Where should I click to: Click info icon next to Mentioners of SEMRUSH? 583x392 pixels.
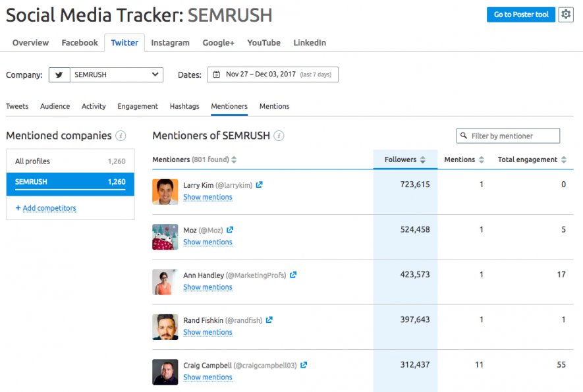279,136
